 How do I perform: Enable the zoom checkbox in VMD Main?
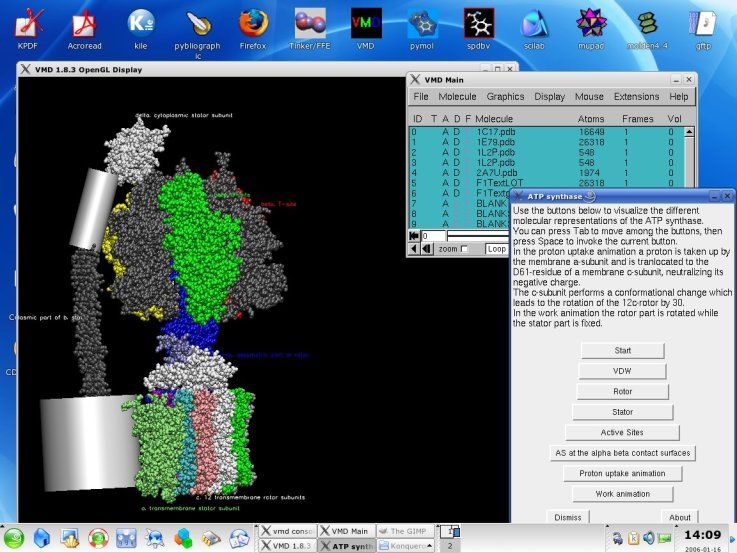[464, 249]
